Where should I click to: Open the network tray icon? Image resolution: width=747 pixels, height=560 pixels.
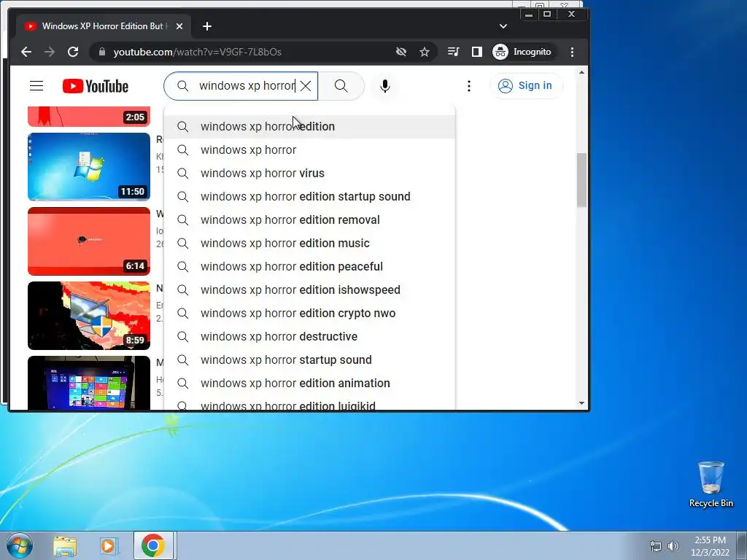[656, 546]
